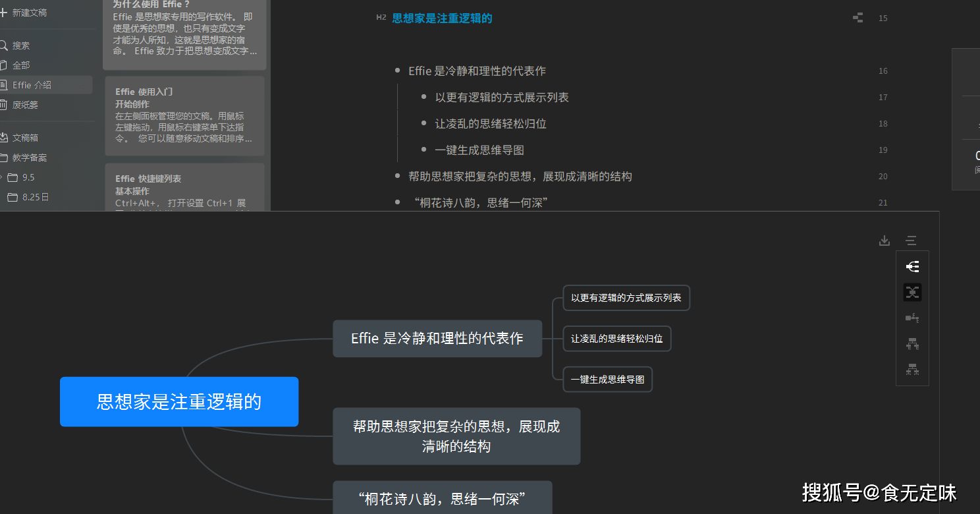The width and height of the screenshot is (980, 514).
Task: Select the downward org-chart layout icon
Action: click(x=912, y=344)
